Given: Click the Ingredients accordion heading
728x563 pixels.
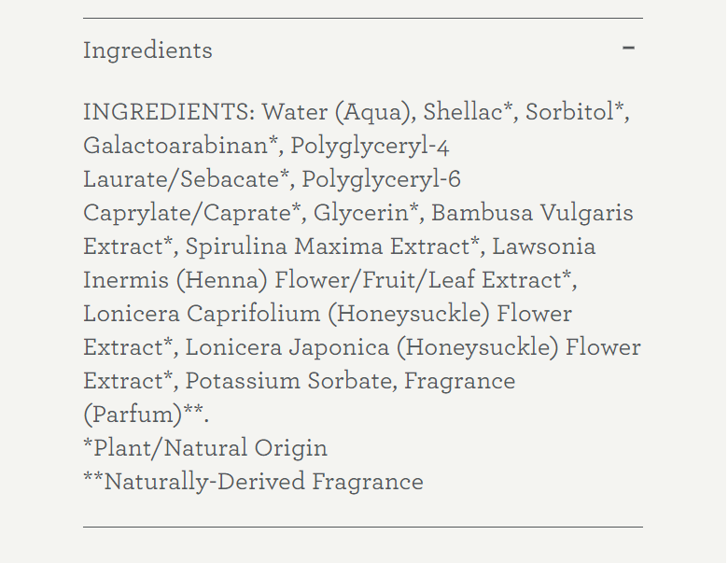Looking at the screenshot, I should [x=147, y=50].
